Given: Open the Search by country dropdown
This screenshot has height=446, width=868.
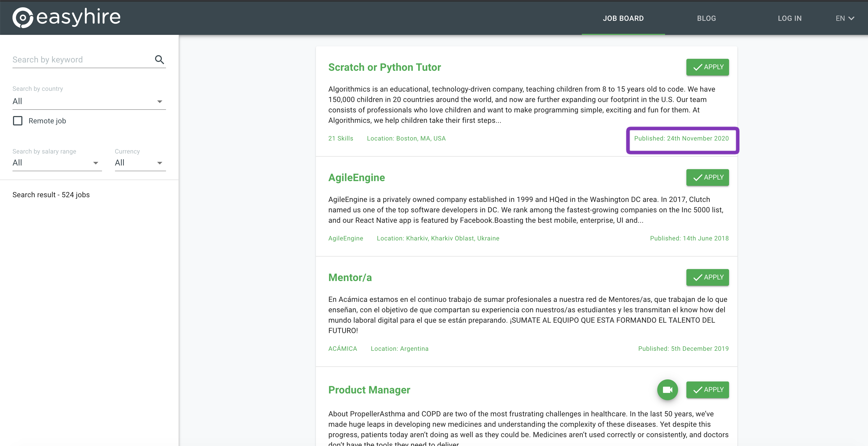Looking at the screenshot, I should pyautogui.click(x=89, y=101).
